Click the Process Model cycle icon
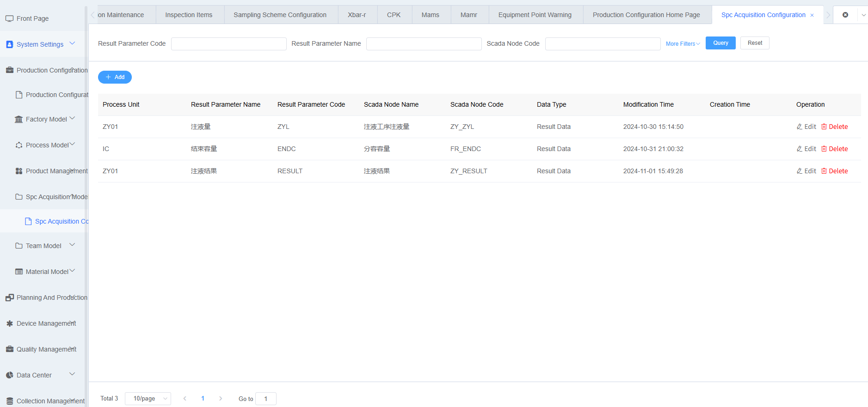 (18, 145)
